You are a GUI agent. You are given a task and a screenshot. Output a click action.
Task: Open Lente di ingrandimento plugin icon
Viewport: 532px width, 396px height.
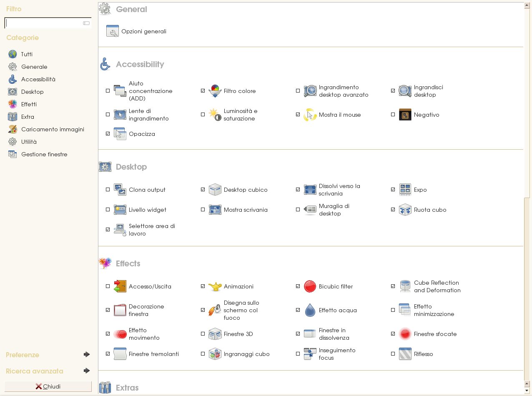coord(120,115)
